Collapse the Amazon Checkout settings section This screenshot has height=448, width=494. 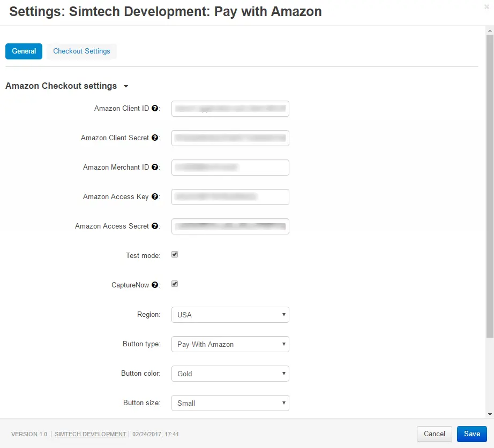125,86
